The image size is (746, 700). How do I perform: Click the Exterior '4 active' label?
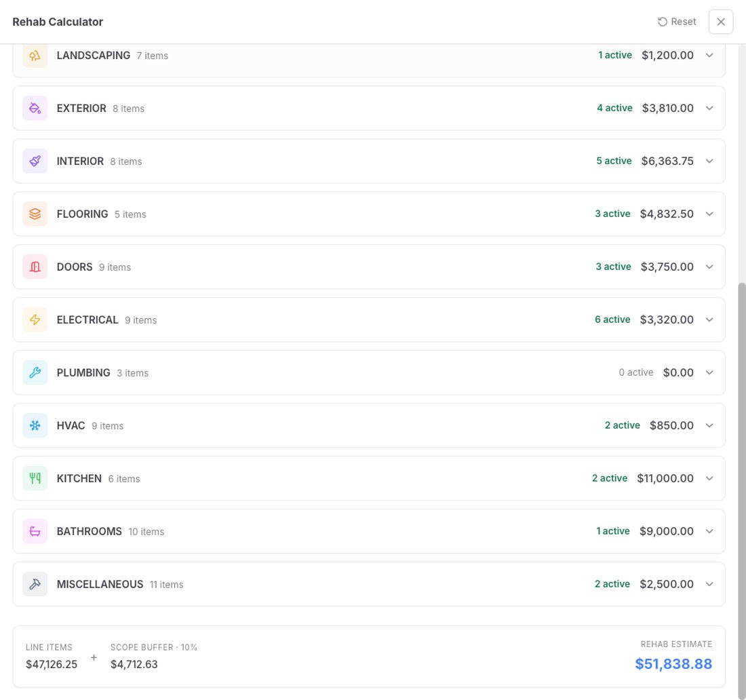coord(614,108)
